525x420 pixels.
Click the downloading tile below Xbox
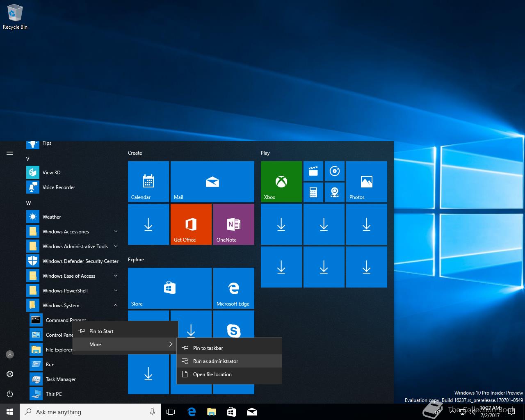(281, 224)
